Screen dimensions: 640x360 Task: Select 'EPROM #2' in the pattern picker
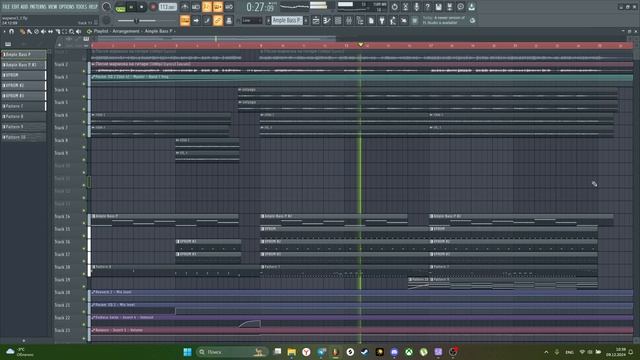[24, 85]
